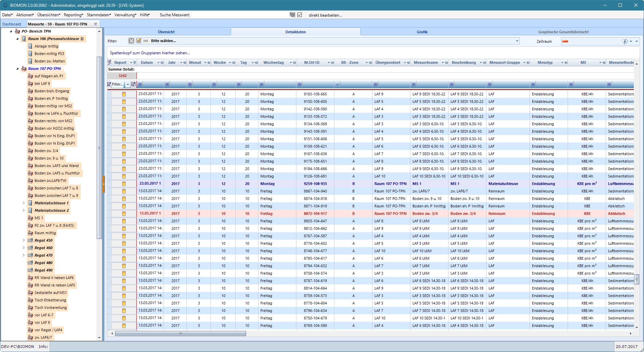Toggle the checkbox beside direkt bearbeiten
The width and height of the screenshot is (644, 352).
click(299, 15)
